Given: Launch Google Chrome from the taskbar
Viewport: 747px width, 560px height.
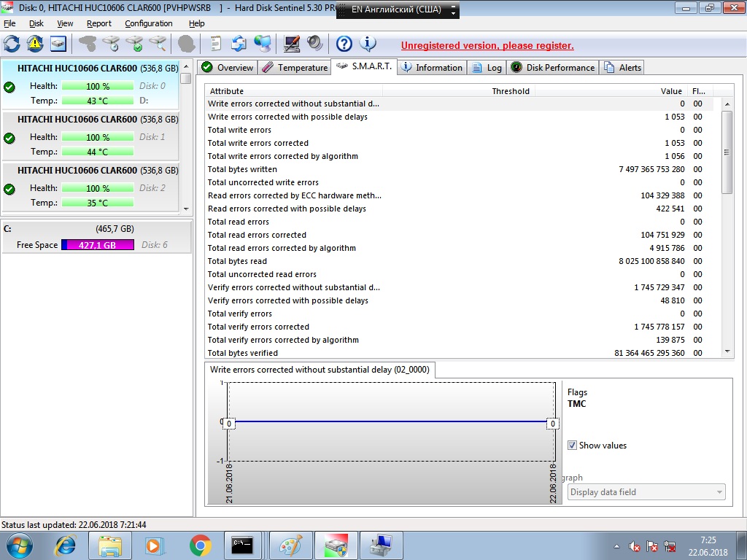Looking at the screenshot, I should click(200, 545).
